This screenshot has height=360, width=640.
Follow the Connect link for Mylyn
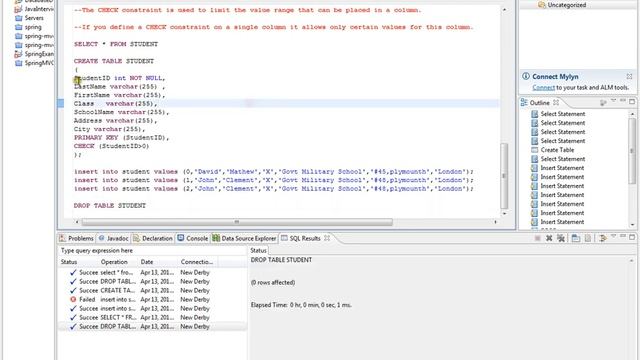(543, 87)
